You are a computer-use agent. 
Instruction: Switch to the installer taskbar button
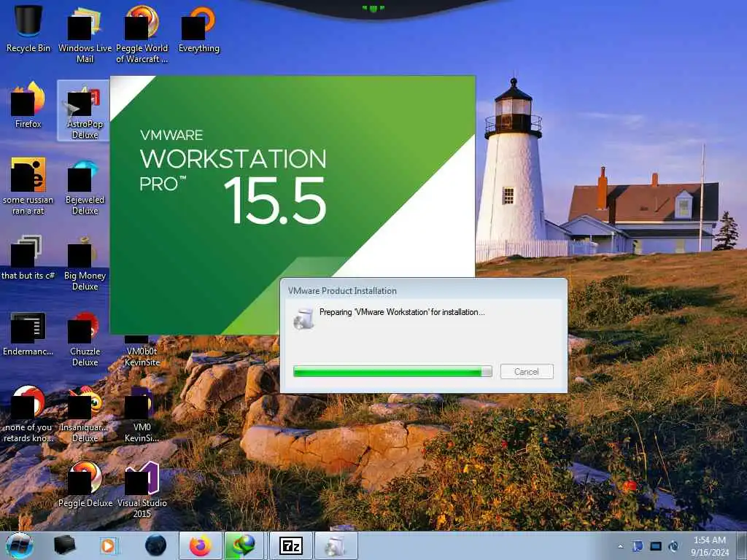336,545
